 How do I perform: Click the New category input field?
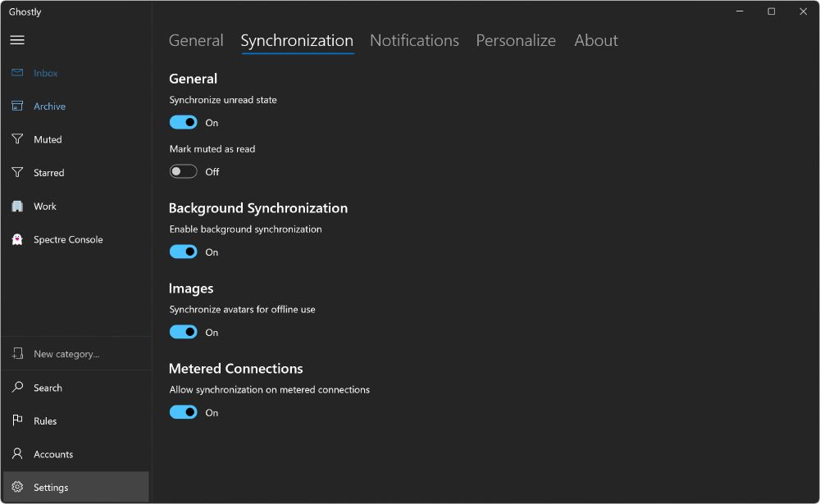tap(66, 353)
